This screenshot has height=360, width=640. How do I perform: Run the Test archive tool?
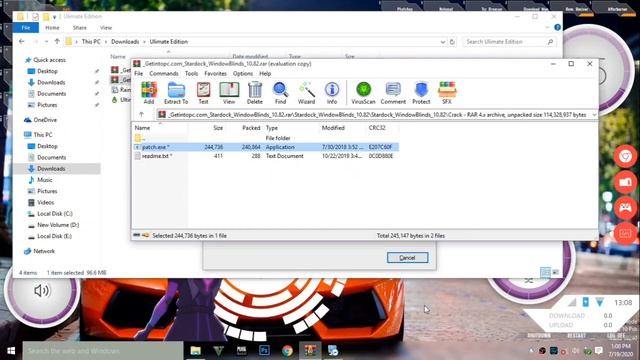click(x=203, y=93)
